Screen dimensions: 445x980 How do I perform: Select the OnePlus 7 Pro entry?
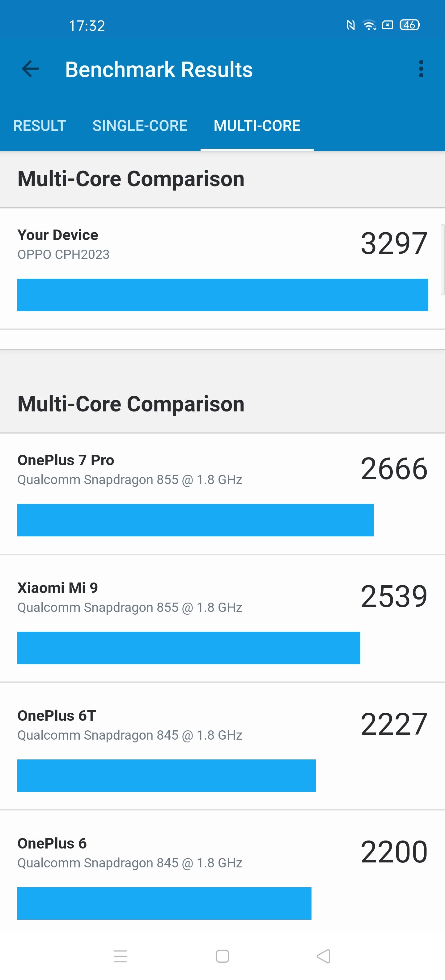click(222, 493)
